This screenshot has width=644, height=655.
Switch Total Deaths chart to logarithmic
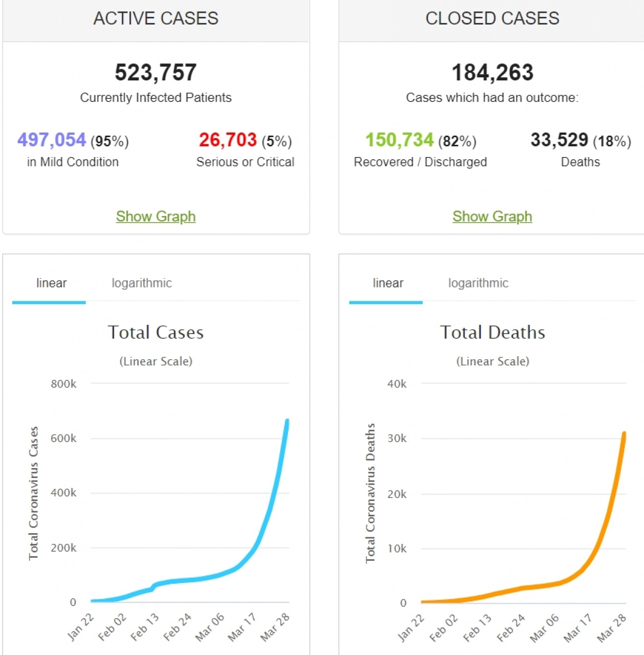(478, 283)
